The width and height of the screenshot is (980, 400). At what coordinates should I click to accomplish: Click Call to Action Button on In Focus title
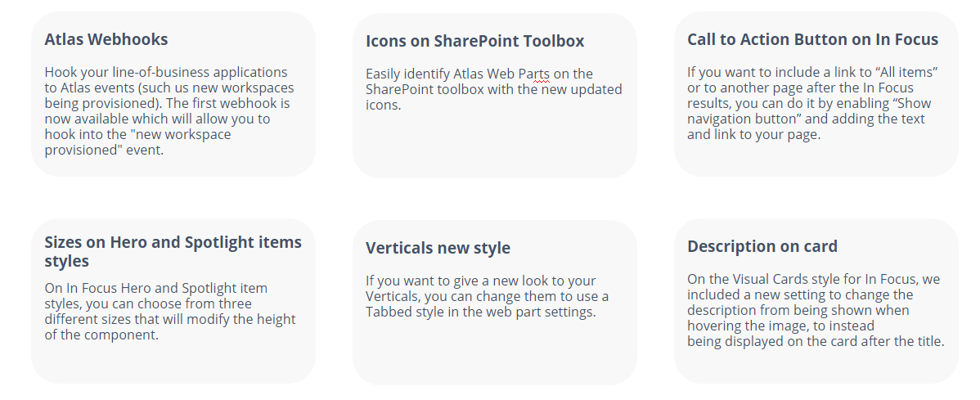812,39
